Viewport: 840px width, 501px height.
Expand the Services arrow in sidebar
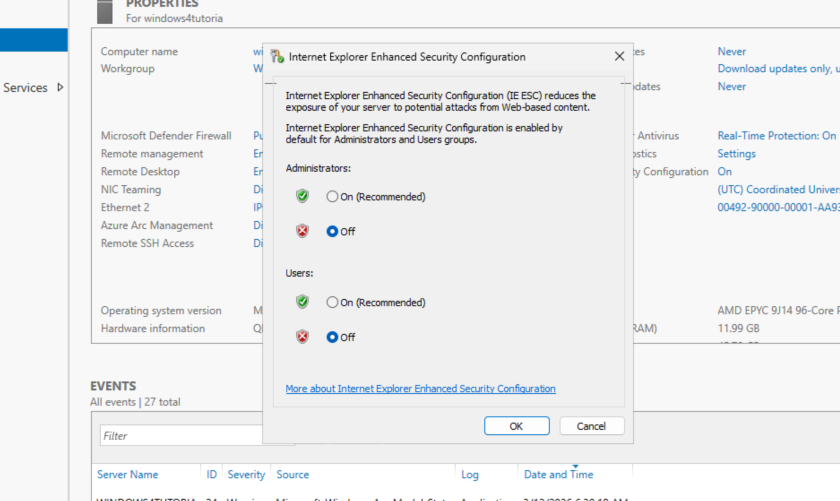[x=60, y=88]
